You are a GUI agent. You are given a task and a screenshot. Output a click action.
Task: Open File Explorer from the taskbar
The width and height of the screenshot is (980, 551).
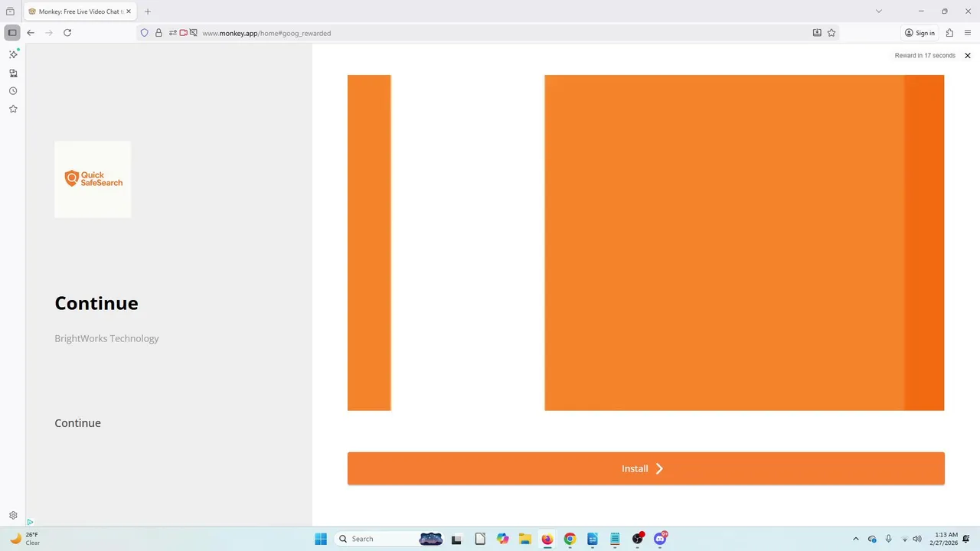pos(524,539)
